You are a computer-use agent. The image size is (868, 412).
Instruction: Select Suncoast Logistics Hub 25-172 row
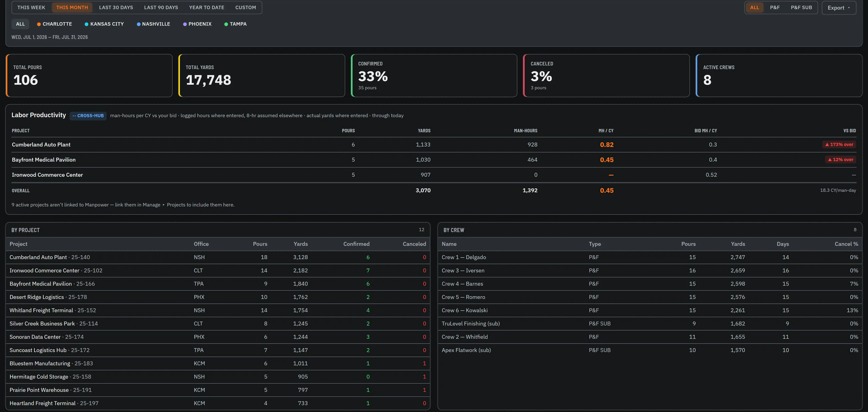point(218,350)
